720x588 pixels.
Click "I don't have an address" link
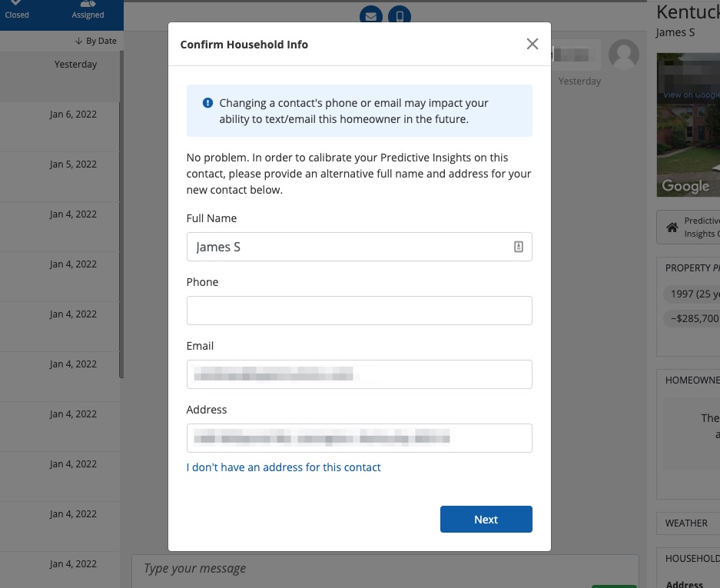(284, 467)
